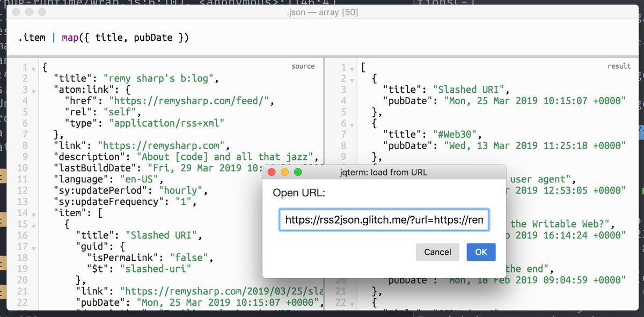Viewport: 644px width, 317px height.
Task: Collapse the result array at line 1
Action: pos(353,69)
